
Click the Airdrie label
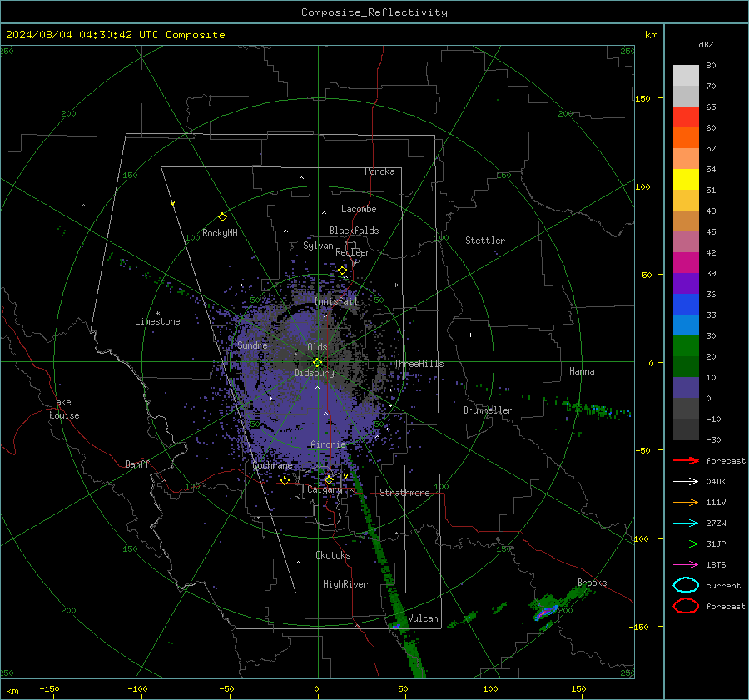pyautogui.click(x=328, y=444)
